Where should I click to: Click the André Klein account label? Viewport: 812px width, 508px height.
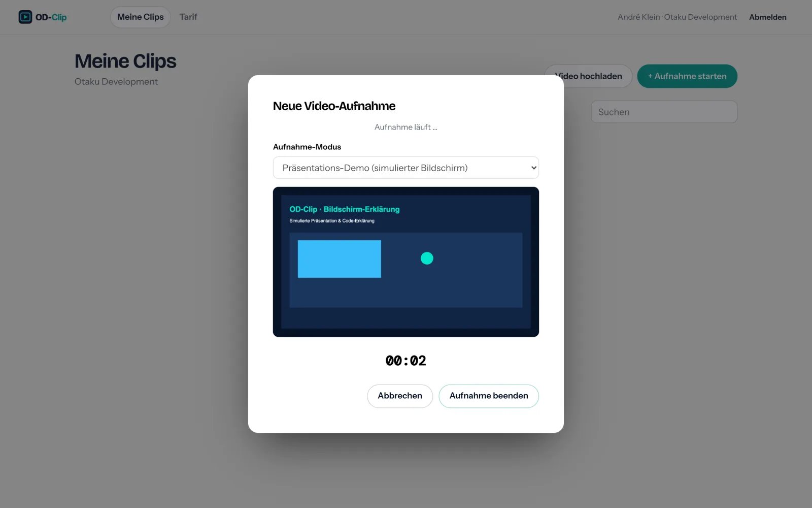coord(677,17)
